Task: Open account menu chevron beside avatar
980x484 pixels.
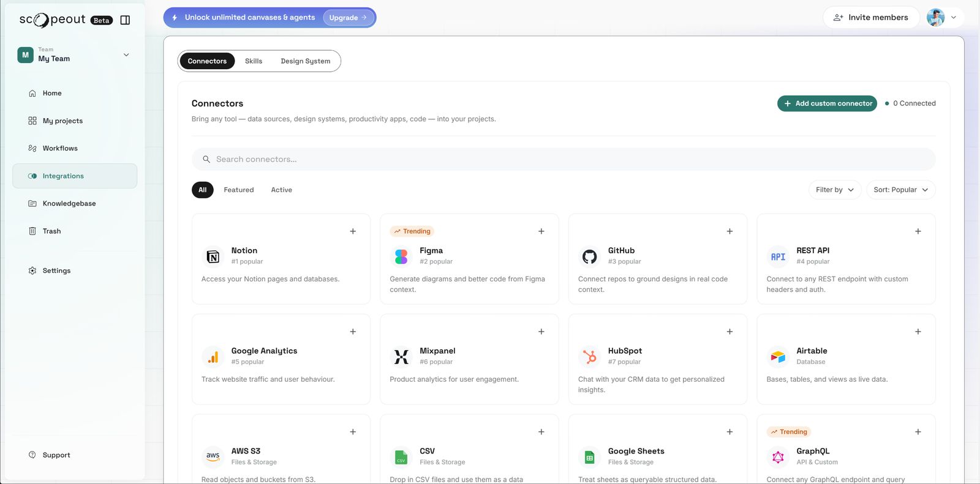Action: click(953, 18)
